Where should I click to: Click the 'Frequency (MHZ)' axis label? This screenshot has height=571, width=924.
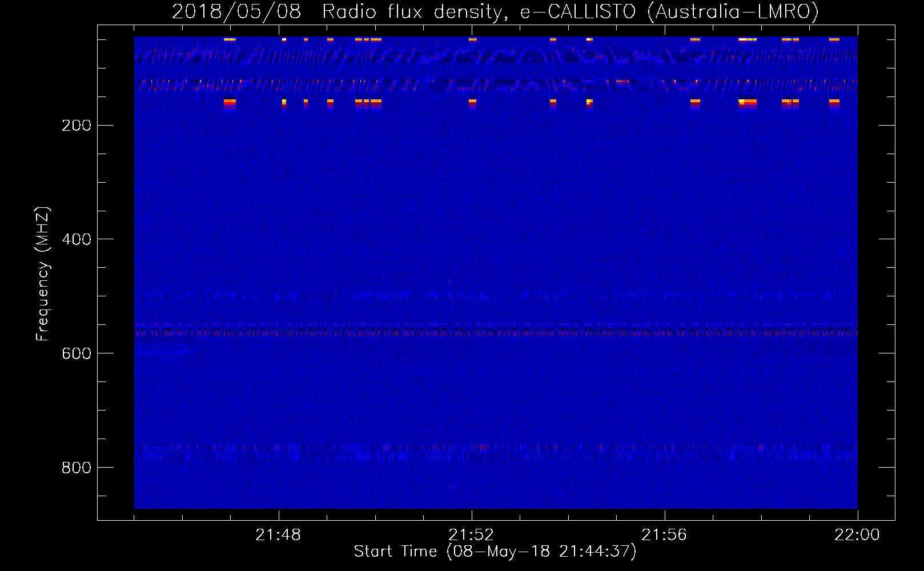click(x=42, y=274)
